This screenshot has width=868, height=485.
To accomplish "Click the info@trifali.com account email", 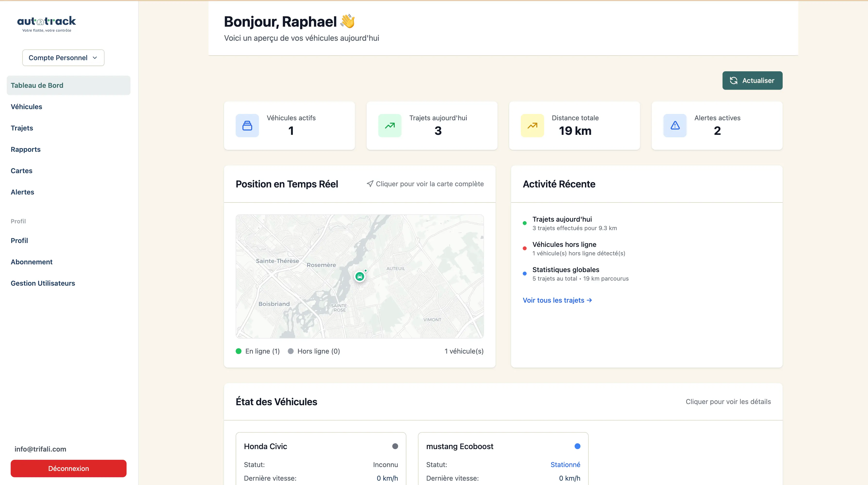I will tap(40, 449).
